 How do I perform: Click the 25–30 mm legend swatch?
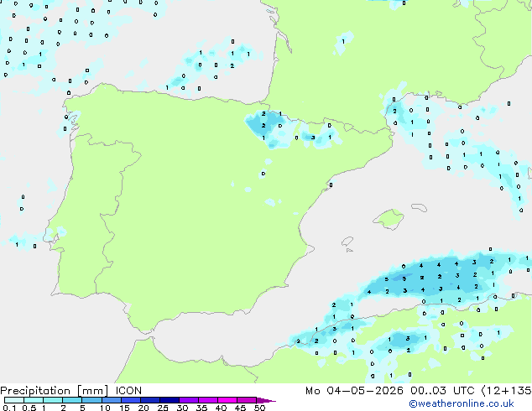point(170,400)
